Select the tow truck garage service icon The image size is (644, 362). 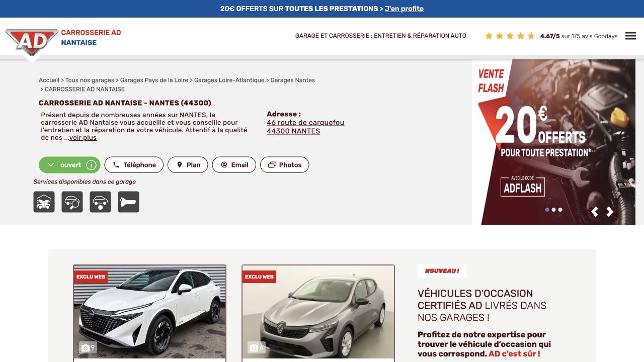click(x=44, y=202)
